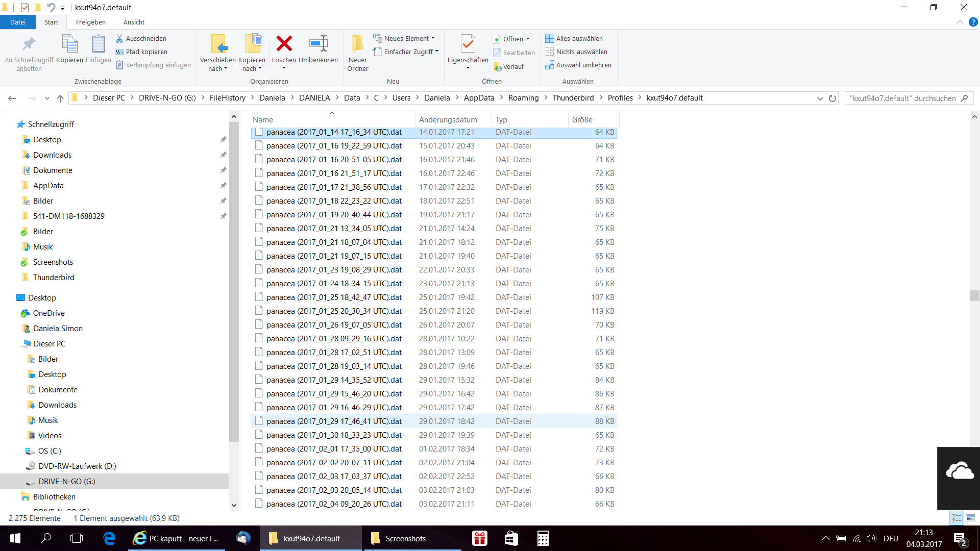Viewport: 980px width, 551px height.
Task: Click the Umbenennen rename icon
Action: pyautogui.click(x=318, y=44)
